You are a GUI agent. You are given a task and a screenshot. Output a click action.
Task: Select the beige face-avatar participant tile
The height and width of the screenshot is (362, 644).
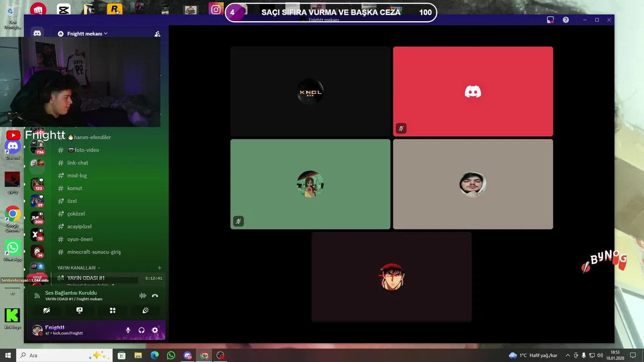click(x=473, y=184)
